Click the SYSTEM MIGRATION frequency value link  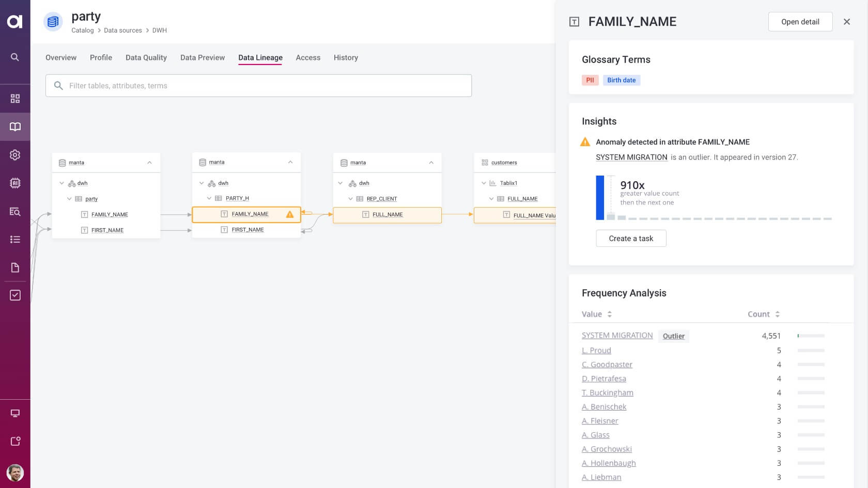617,336
